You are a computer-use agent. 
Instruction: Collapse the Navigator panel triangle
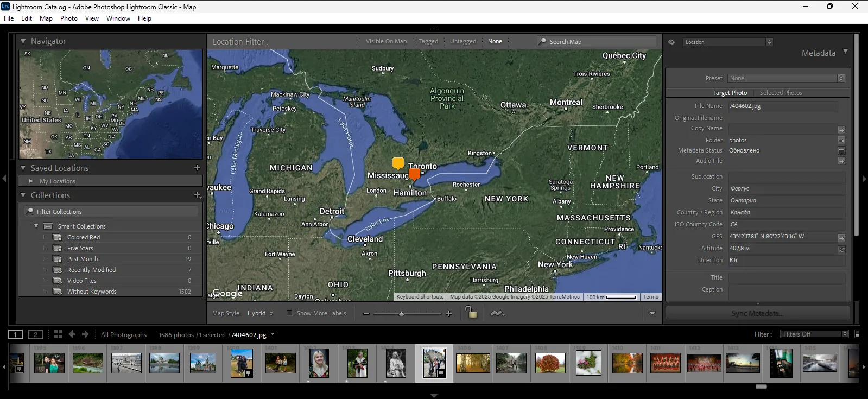[23, 41]
